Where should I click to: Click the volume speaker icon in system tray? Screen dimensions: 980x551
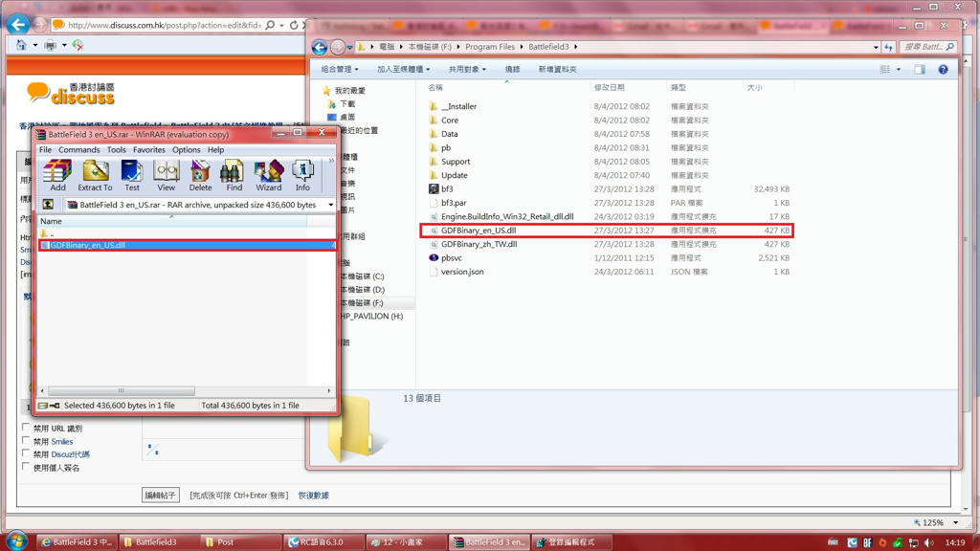click(928, 542)
